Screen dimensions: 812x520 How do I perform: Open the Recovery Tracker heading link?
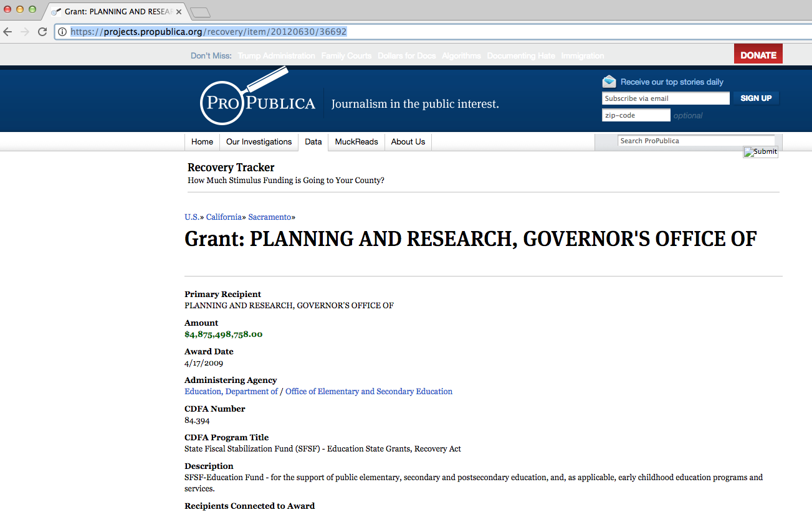pyautogui.click(x=231, y=168)
